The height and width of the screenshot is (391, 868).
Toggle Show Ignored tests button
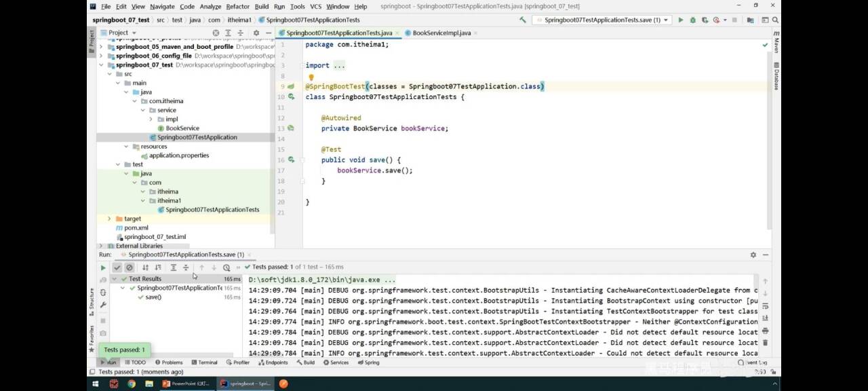130,267
